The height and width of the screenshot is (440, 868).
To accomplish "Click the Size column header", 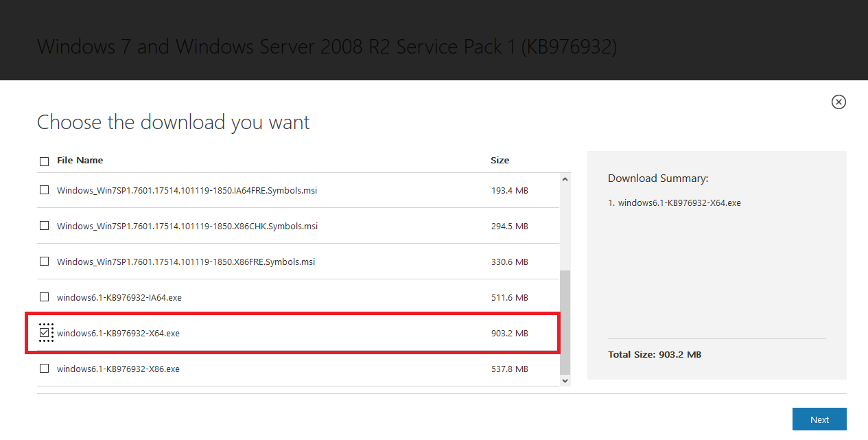I will (x=500, y=160).
